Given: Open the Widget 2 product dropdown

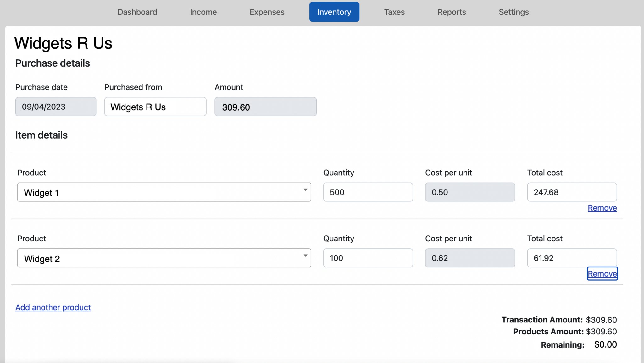Looking at the screenshot, I should point(164,258).
